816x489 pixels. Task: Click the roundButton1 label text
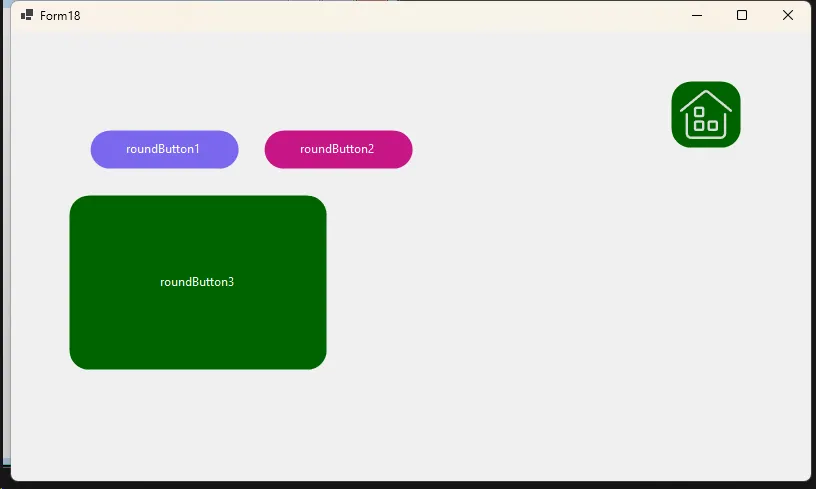(x=163, y=149)
